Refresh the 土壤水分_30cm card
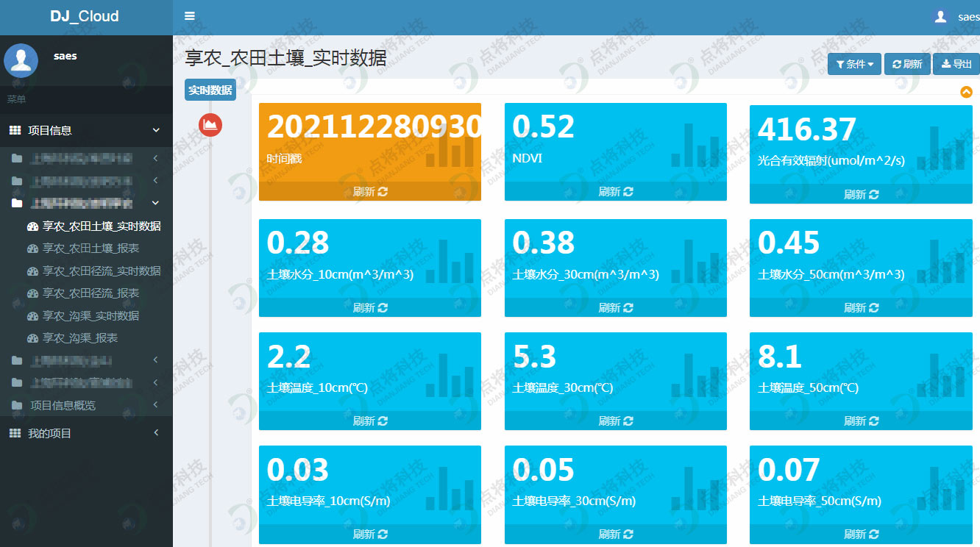The image size is (980, 547). point(616,308)
